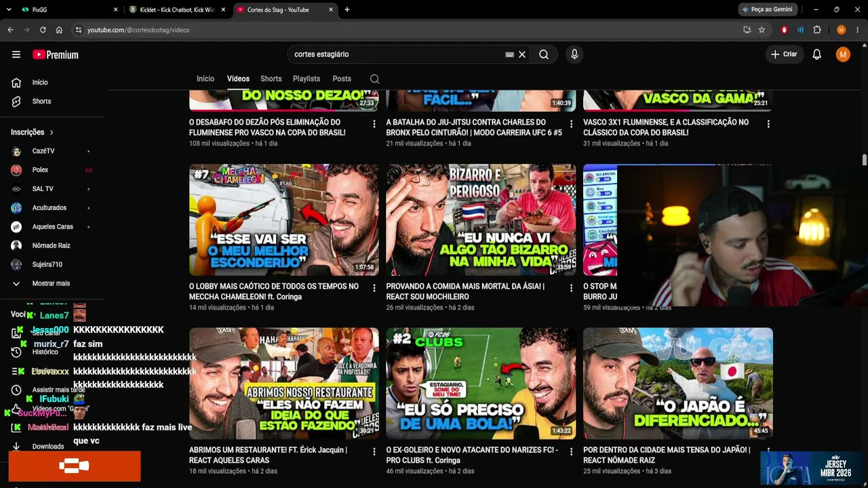
Task: Open YouTube notifications bell
Action: coord(817,55)
